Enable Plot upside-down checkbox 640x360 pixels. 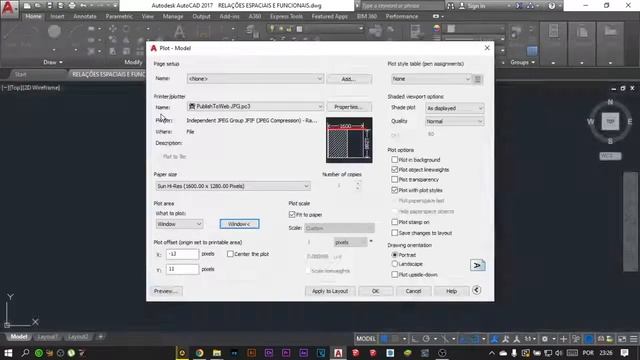[x=394, y=275]
